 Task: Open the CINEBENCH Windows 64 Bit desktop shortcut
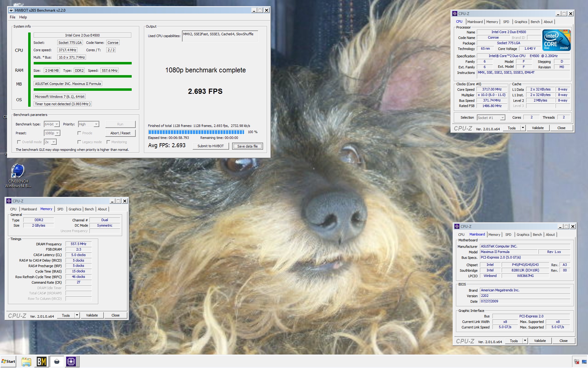[x=18, y=175]
